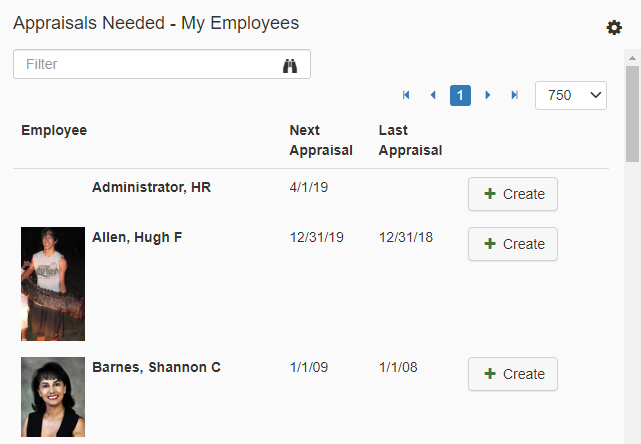Sort by the Employee column header
This screenshot has width=641, height=444.
point(54,130)
